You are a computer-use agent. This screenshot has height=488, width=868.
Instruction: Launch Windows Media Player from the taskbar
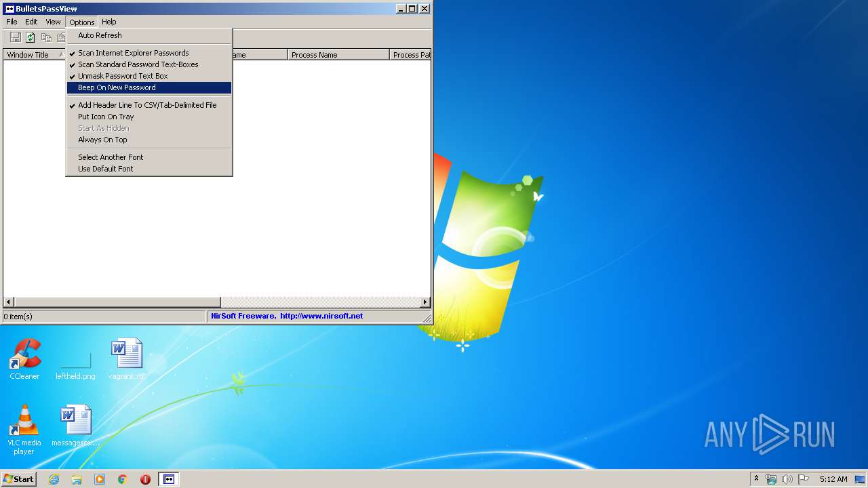[x=100, y=479]
